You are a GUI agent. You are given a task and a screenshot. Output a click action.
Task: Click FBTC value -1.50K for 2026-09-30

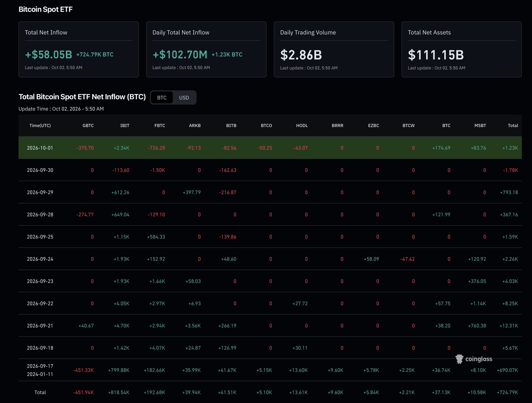158,170
